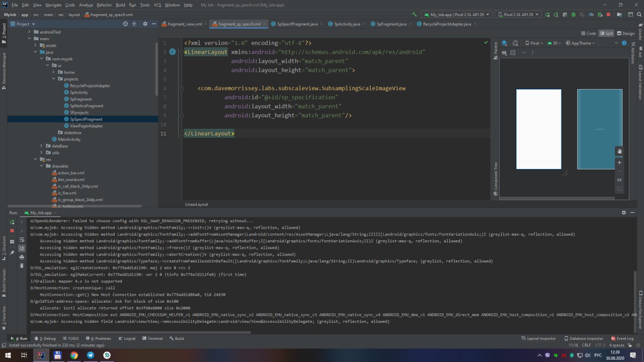Open Pixel device selector in preview

click(534, 43)
